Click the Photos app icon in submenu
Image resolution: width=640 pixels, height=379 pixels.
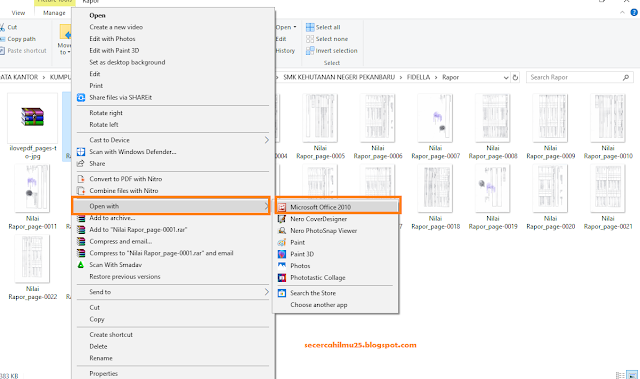[282, 266]
